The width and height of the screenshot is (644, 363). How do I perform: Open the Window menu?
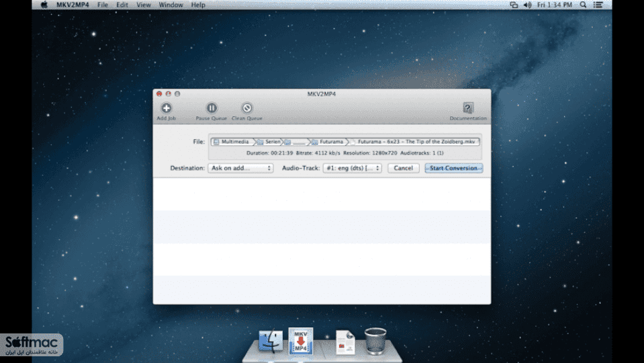pyautogui.click(x=171, y=5)
